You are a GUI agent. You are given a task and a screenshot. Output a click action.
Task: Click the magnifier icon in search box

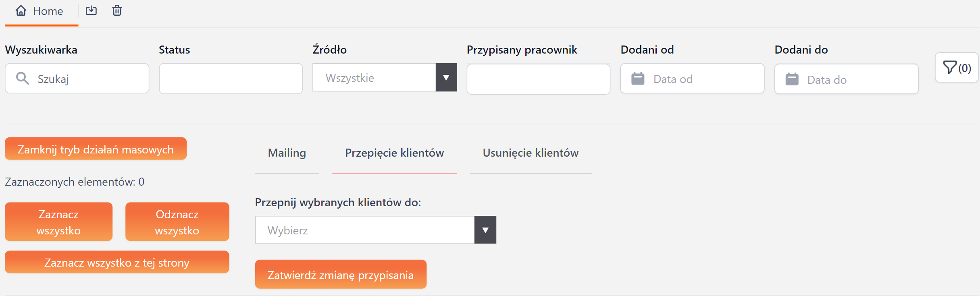coord(23,79)
